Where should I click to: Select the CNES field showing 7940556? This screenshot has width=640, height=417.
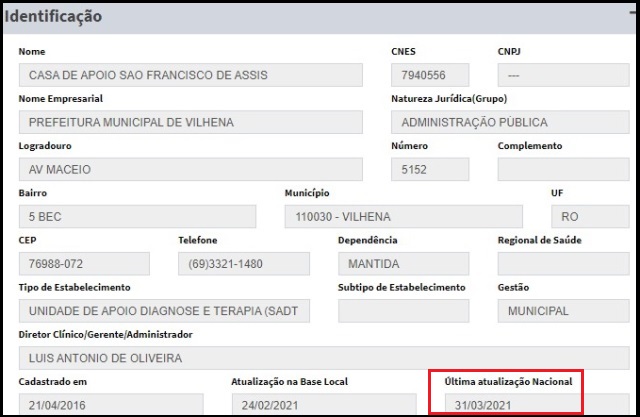click(429, 76)
